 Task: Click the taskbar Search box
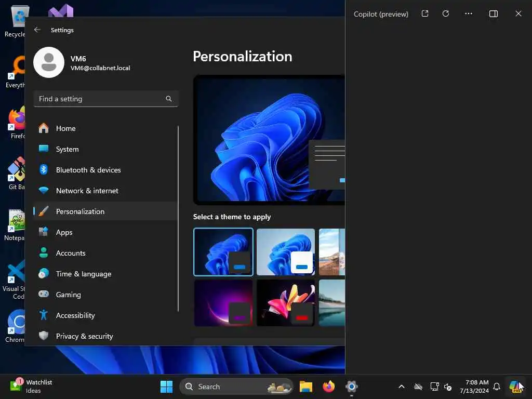(x=236, y=387)
